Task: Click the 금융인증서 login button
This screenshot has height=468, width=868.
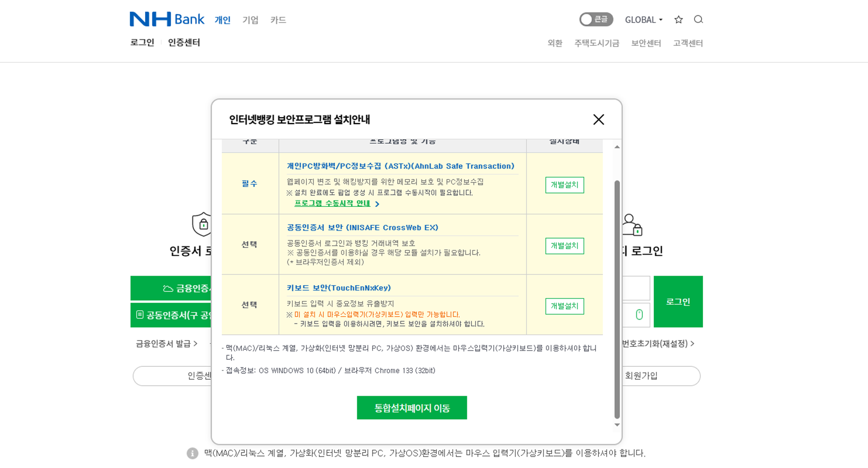Action: pyautogui.click(x=171, y=288)
